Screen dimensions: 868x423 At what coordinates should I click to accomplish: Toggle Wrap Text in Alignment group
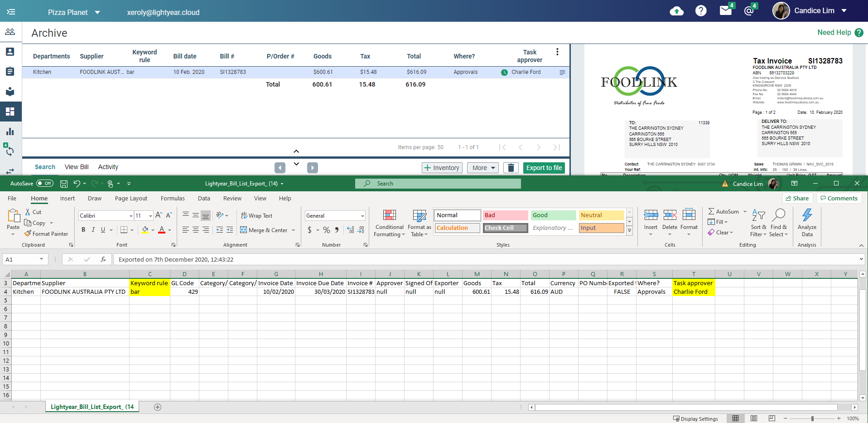pyautogui.click(x=256, y=216)
